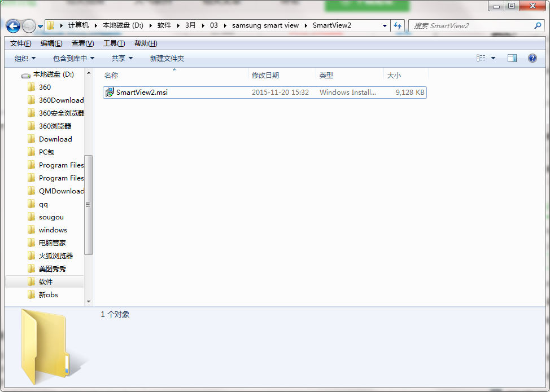The width and height of the screenshot is (550, 392).
Task: Expand the 包含到库中 dropdown
Action: tap(73, 59)
